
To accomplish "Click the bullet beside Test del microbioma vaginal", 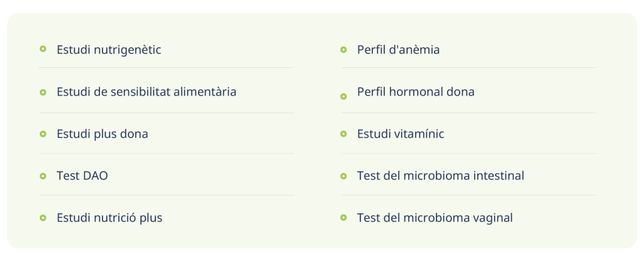I will click(x=343, y=218).
